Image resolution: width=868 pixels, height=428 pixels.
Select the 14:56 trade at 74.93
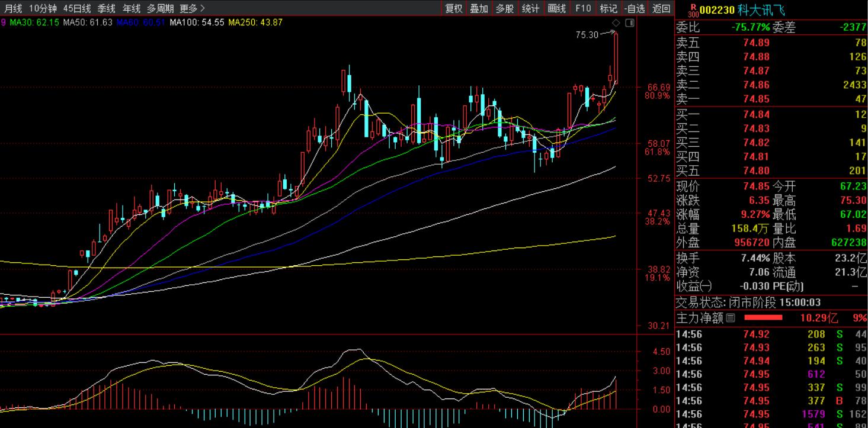click(x=771, y=347)
